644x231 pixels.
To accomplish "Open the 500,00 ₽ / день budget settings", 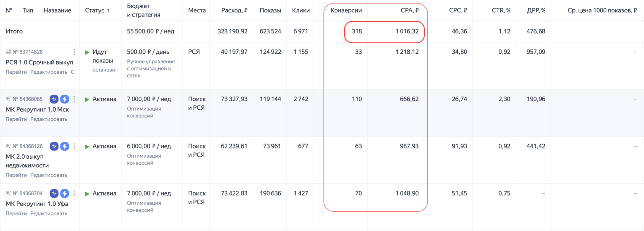I will pos(148,52).
